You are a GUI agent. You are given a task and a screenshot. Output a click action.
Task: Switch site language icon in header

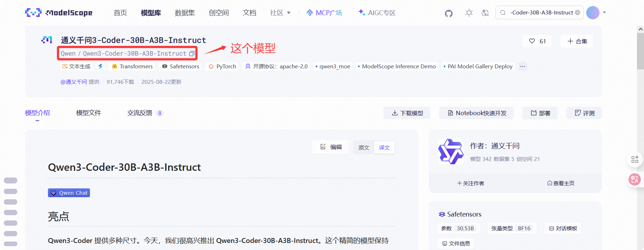point(485,13)
